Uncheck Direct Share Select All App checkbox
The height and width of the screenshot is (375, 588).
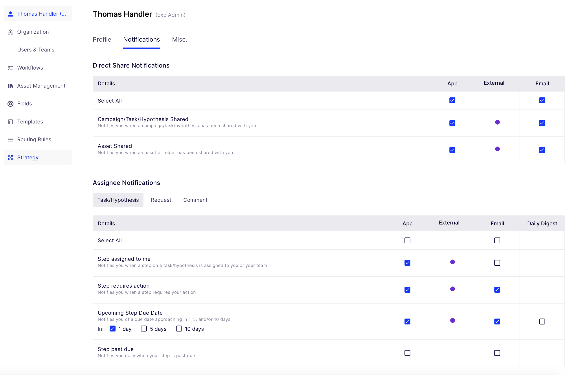pyautogui.click(x=452, y=100)
